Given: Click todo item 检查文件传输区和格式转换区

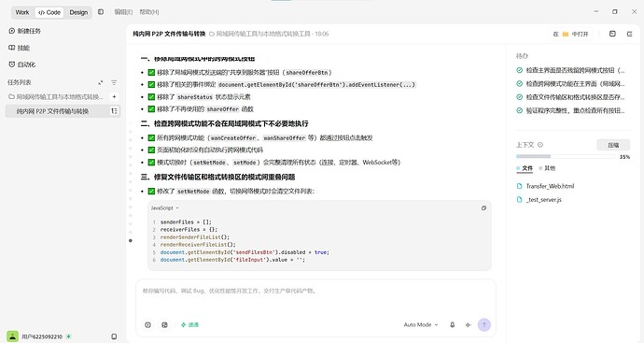Looking at the screenshot, I should (x=575, y=97).
